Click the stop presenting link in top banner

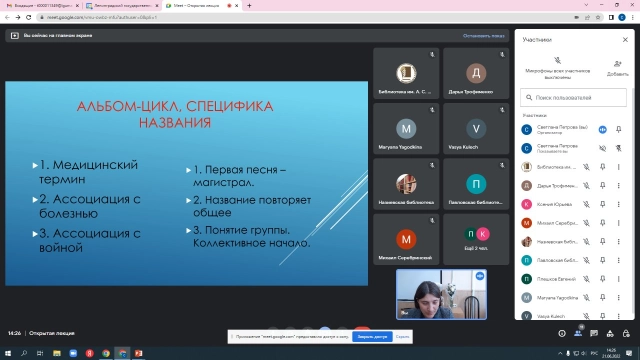[x=484, y=36]
